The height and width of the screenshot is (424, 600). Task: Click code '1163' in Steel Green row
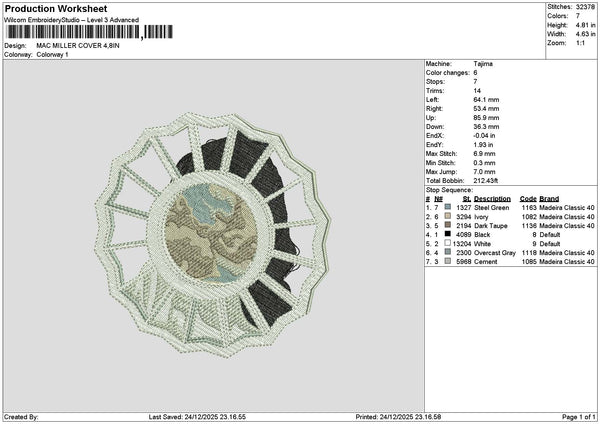pyautogui.click(x=529, y=207)
